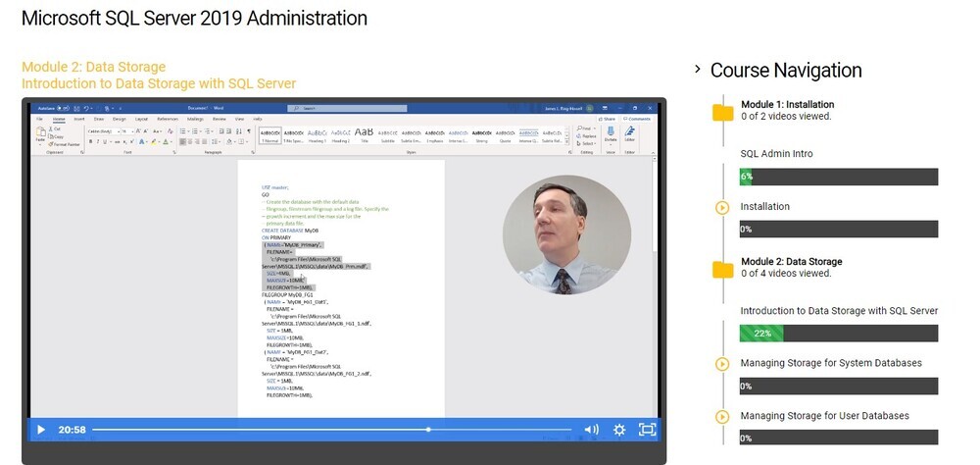This screenshot has width=980, height=465.
Task: Toggle Underline in Word's Font group
Action: (x=105, y=141)
